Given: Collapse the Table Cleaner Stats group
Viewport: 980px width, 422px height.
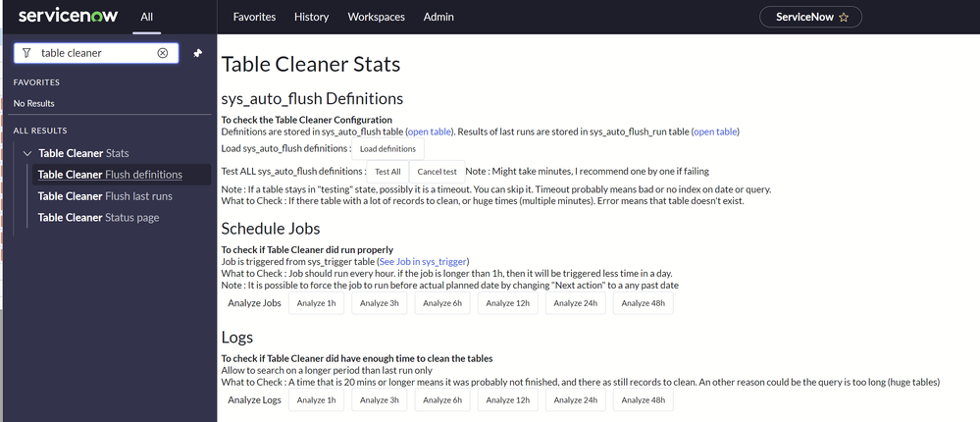Looking at the screenshot, I should 26,153.
